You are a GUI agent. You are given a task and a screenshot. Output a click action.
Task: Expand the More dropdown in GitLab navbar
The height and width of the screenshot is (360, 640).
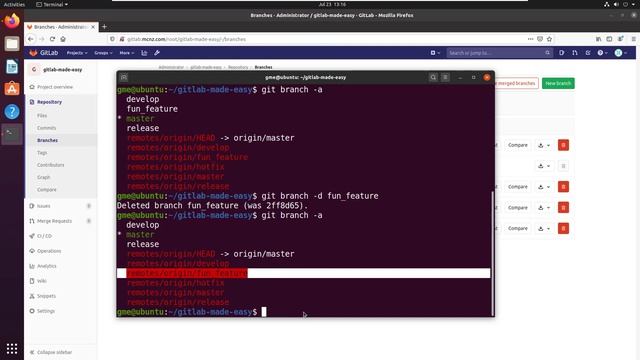127,53
